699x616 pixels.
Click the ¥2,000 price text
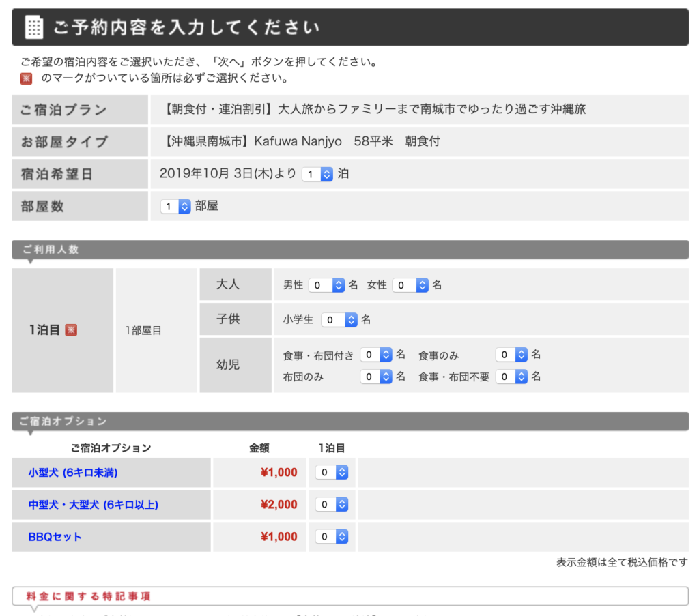tap(279, 505)
